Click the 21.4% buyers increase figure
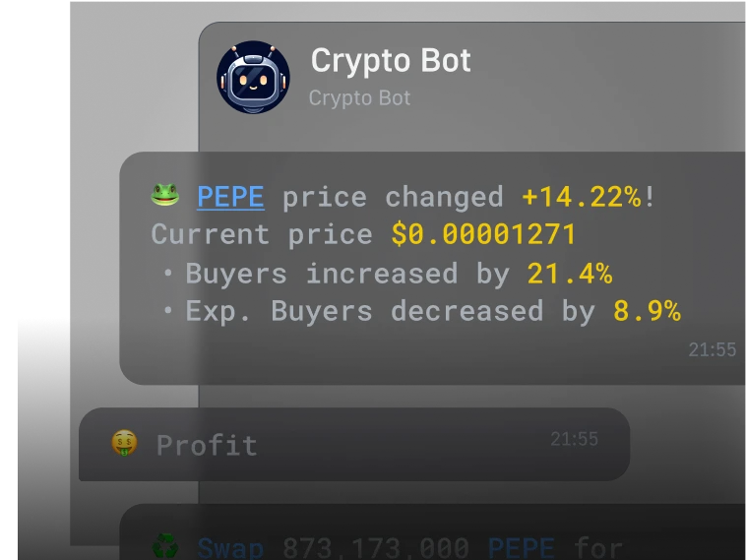Image resolution: width=746 pixels, height=560 pixels. pyautogui.click(x=570, y=274)
